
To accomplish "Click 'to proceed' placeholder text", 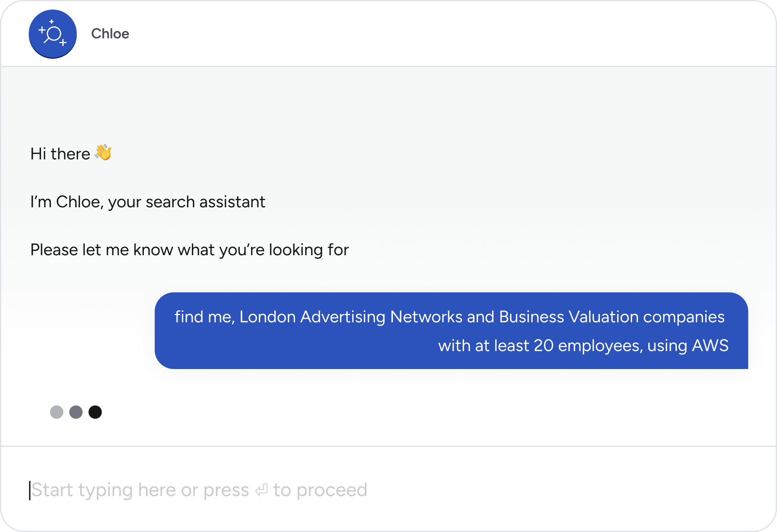I will coord(320,490).
